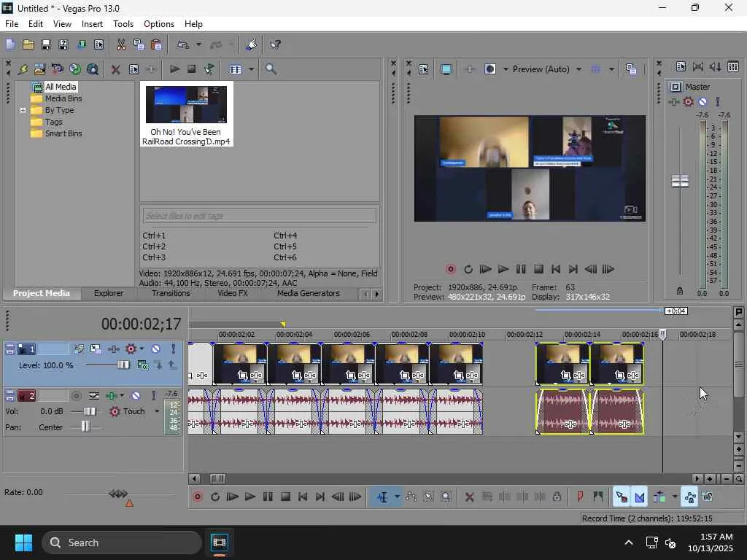This screenshot has width=747, height=560.
Task: Switch to the Media Generators tab
Action: (x=309, y=293)
